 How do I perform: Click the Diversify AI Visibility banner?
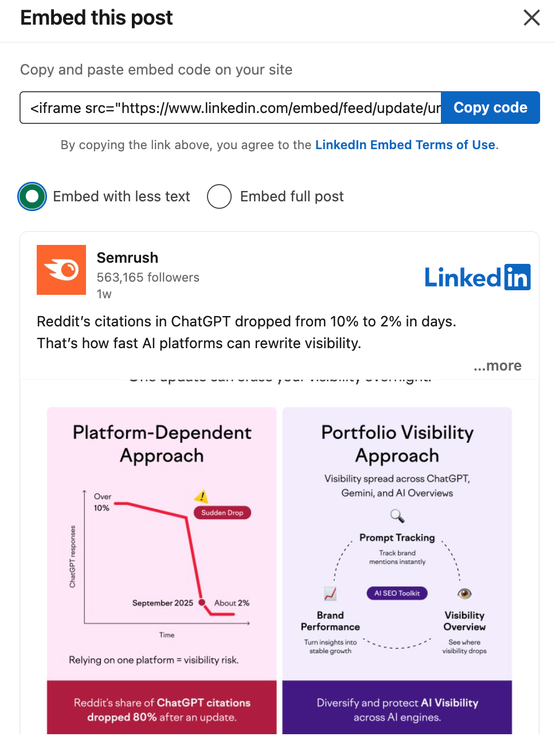(397, 709)
